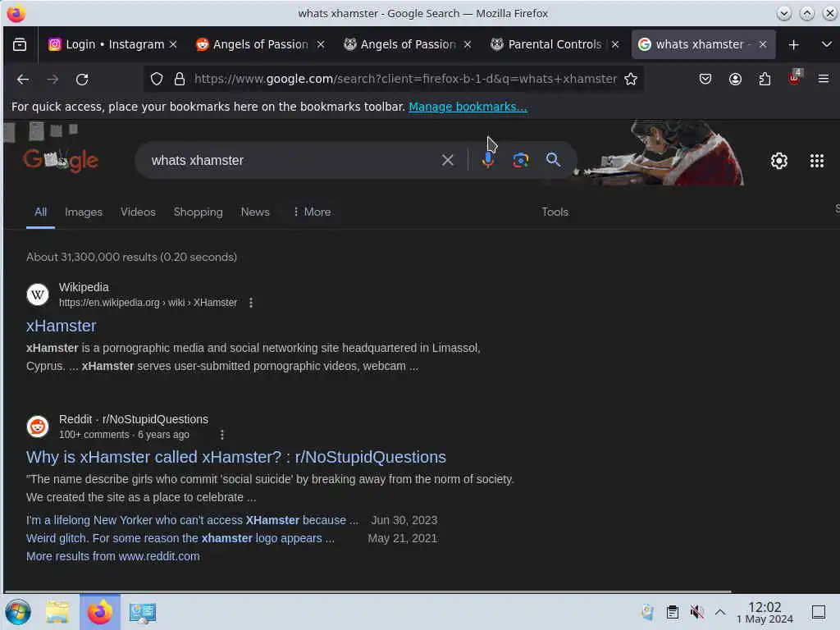Open clipboard tray icon
The image size is (840, 630).
tap(673, 612)
